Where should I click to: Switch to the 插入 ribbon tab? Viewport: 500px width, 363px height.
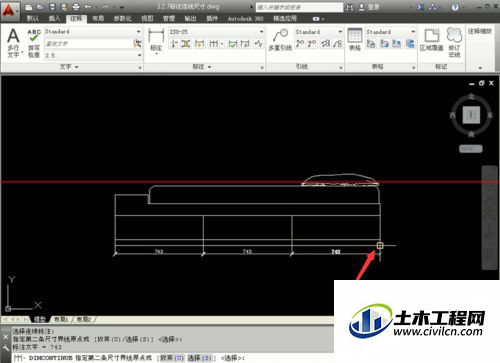[x=54, y=19]
